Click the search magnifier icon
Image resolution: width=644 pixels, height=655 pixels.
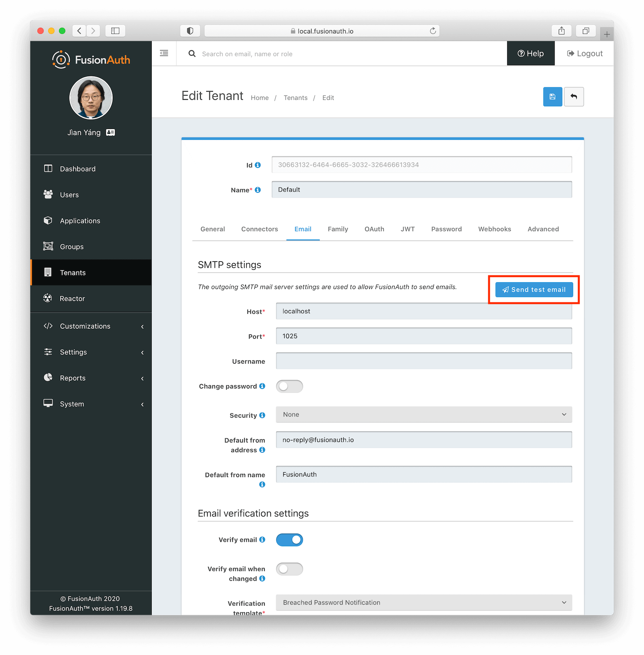[x=192, y=54]
